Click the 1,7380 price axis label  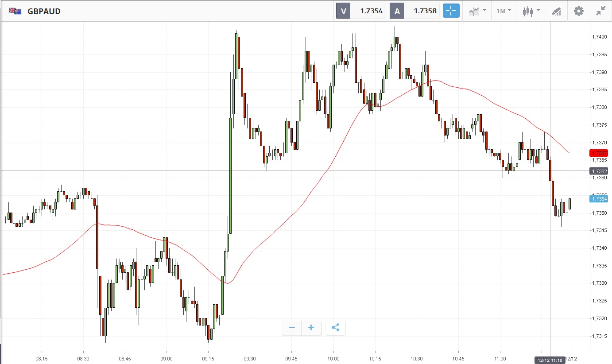[x=599, y=107]
